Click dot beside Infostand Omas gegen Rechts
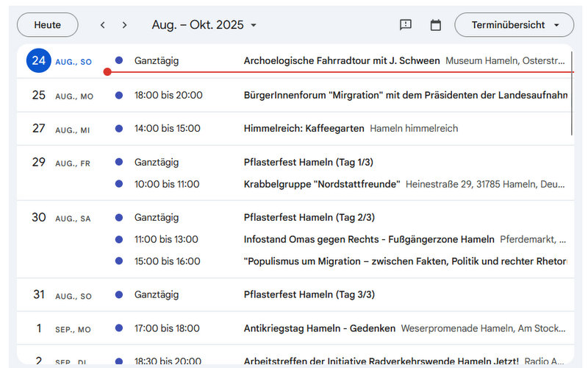Screen dimensions: 588x368 tap(119, 239)
